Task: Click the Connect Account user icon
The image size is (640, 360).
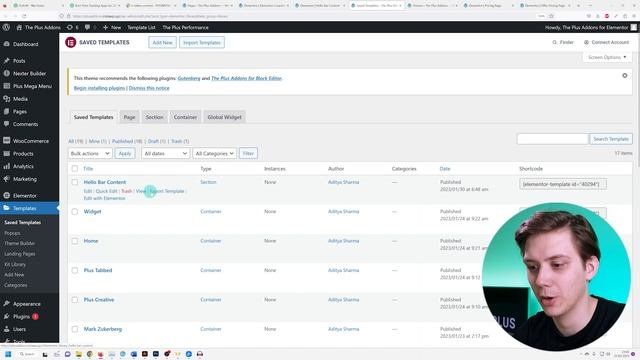Action: (x=586, y=42)
